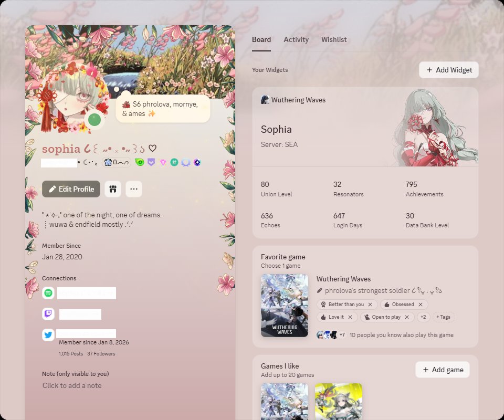Open the Wuthering Waves favorite game cover

(x=285, y=305)
